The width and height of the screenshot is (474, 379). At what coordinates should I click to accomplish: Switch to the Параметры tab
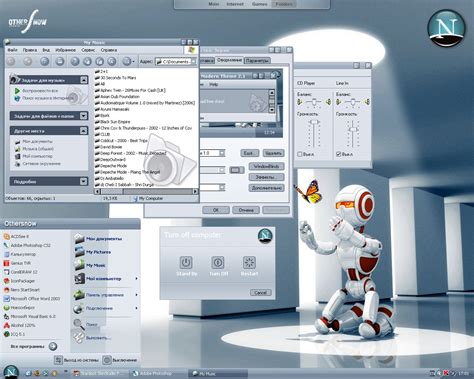point(257,61)
